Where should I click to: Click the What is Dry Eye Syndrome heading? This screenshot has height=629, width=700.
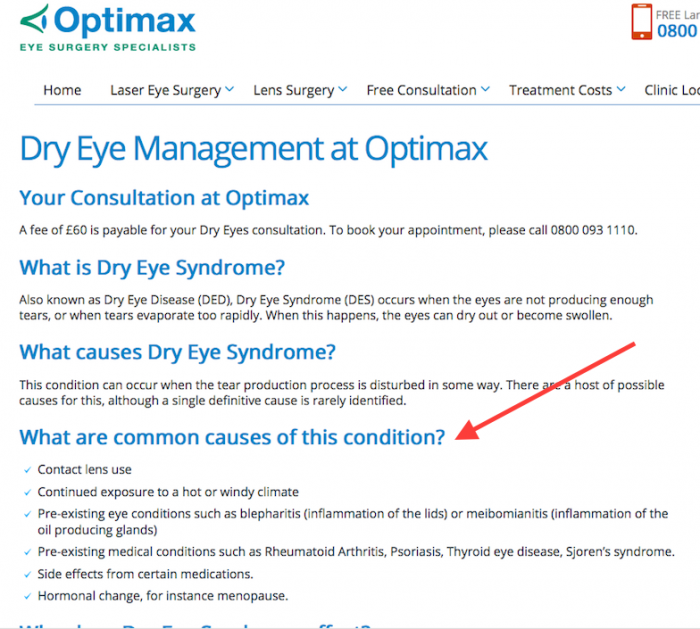(x=152, y=268)
